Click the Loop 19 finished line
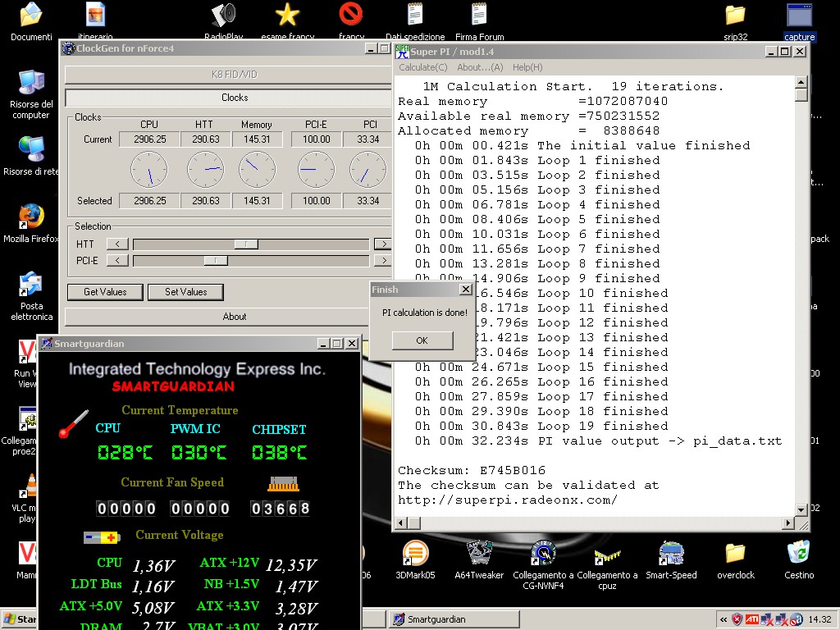Image resolution: width=840 pixels, height=630 pixels. click(x=541, y=426)
